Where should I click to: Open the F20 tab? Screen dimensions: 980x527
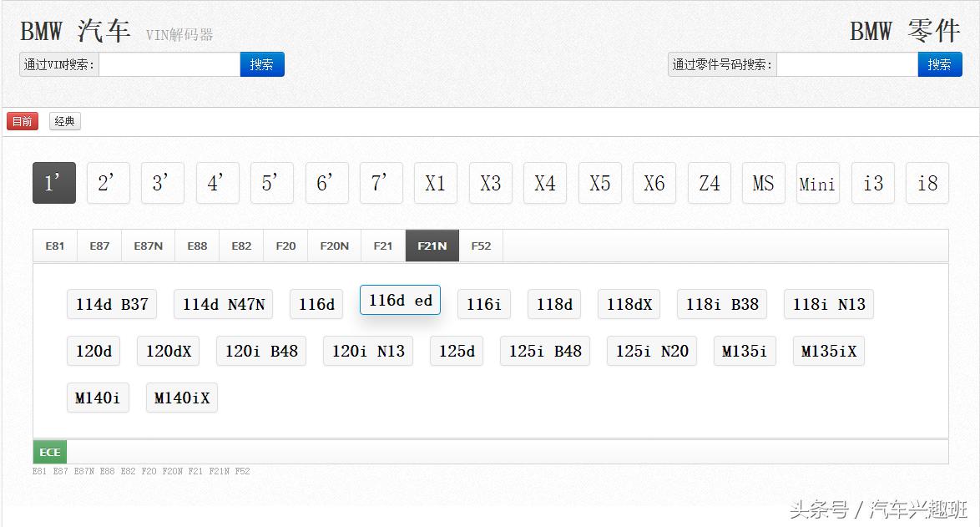coord(285,246)
